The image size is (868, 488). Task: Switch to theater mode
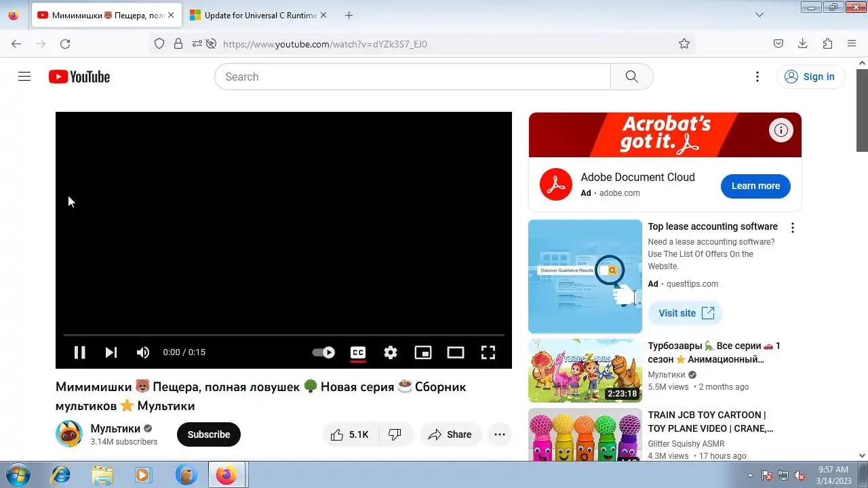pos(456,352)
